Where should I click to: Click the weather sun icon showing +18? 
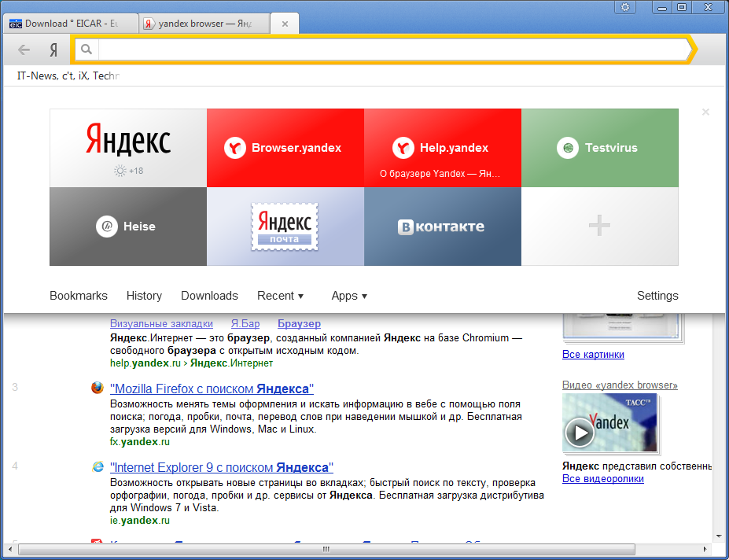(x=120, y=171)
